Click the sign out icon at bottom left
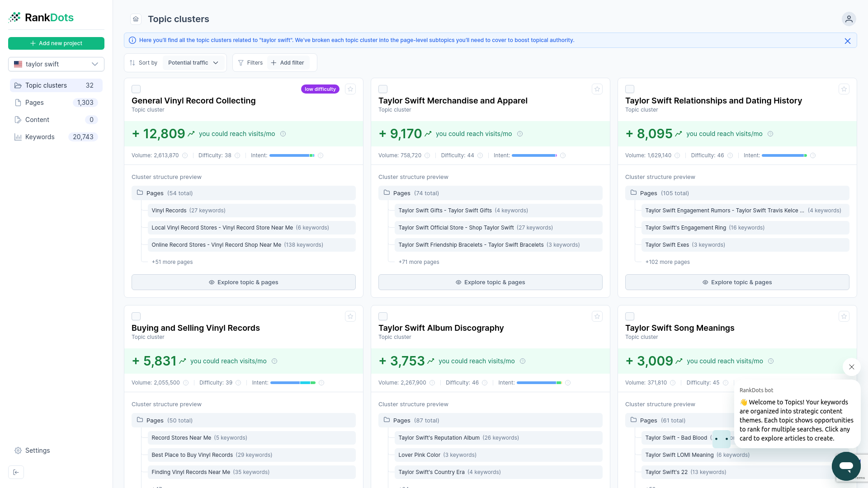The image size is (868, 488). pyautogui.click(x=16, y=472)
